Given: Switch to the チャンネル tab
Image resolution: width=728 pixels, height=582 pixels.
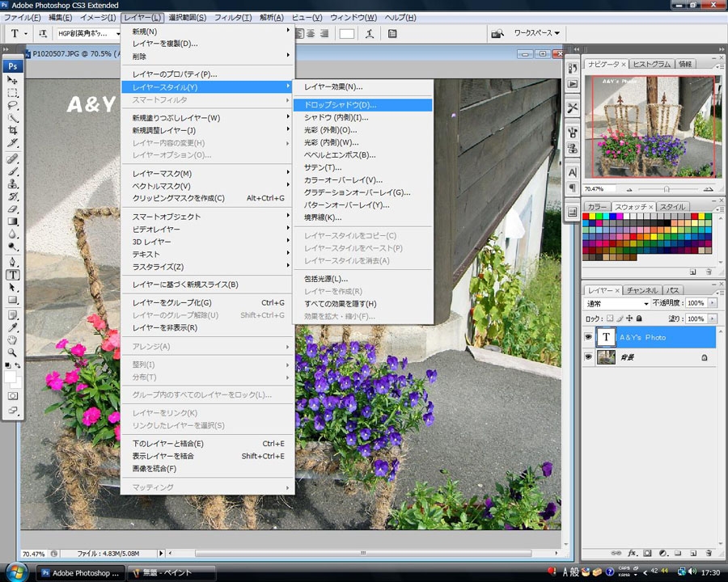Looking at the screenshot, I should tap(641, 290).
